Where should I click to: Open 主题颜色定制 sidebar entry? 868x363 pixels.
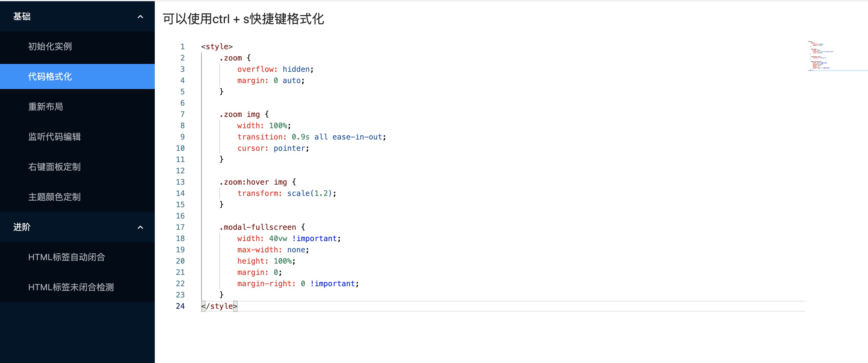54,197
